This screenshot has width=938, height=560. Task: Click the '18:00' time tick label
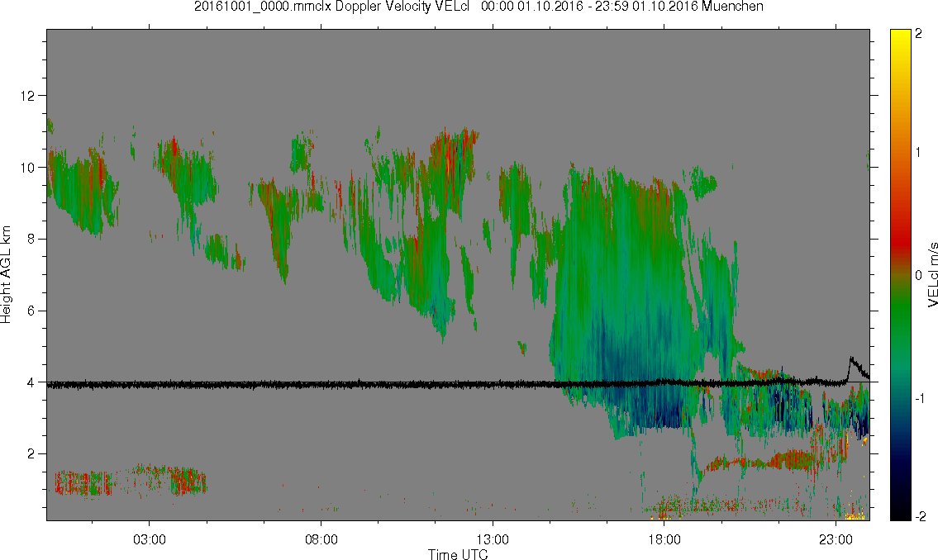click(664, 539)
